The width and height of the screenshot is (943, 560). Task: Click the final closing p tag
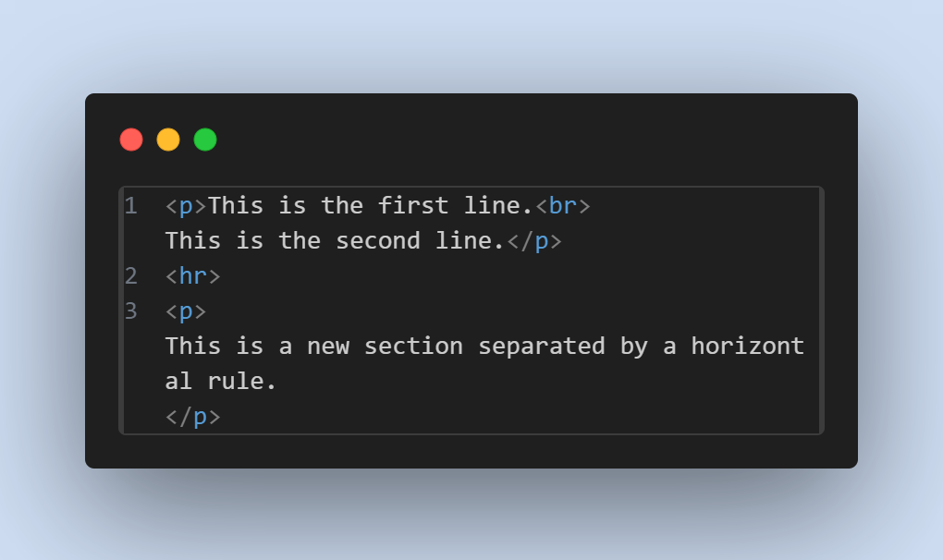pos(193,417)
